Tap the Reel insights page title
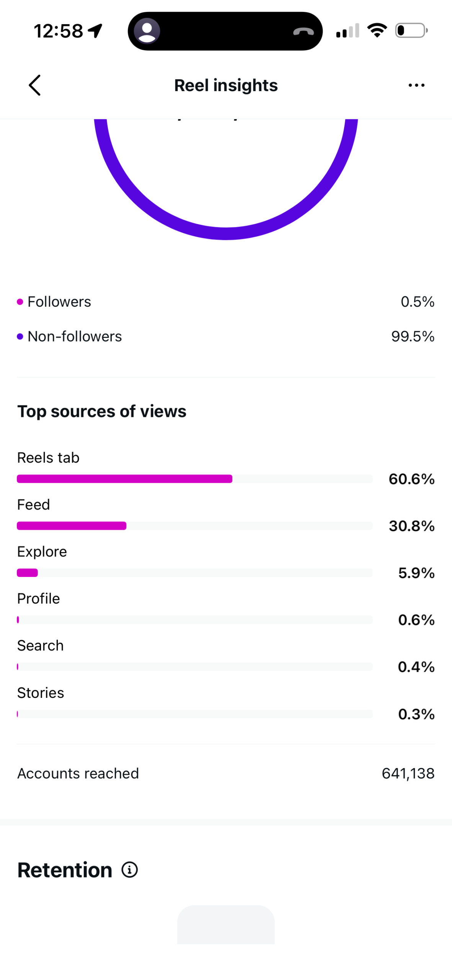 coord(226,85)
